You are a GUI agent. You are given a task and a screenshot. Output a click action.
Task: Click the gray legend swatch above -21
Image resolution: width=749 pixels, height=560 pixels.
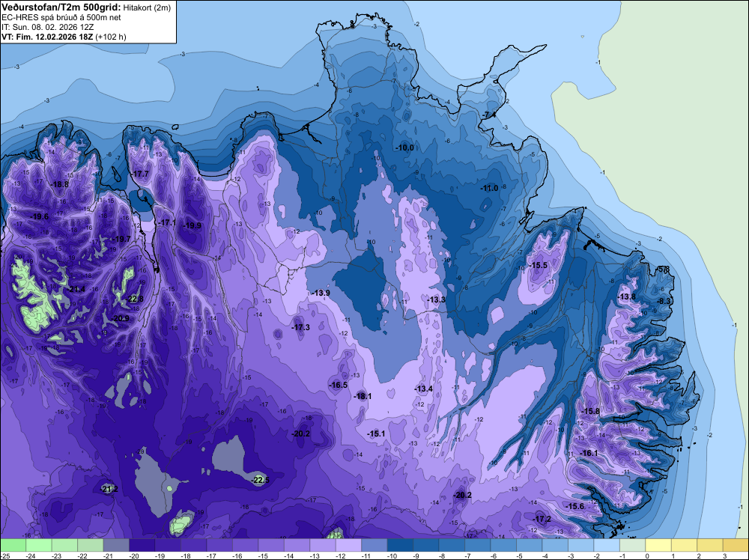tap(116, 545)
